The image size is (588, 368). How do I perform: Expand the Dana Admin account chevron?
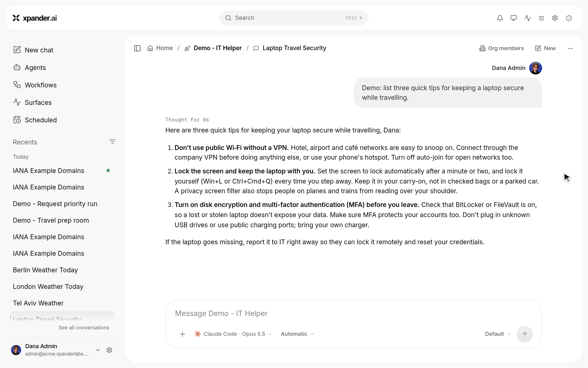(98, 350)
